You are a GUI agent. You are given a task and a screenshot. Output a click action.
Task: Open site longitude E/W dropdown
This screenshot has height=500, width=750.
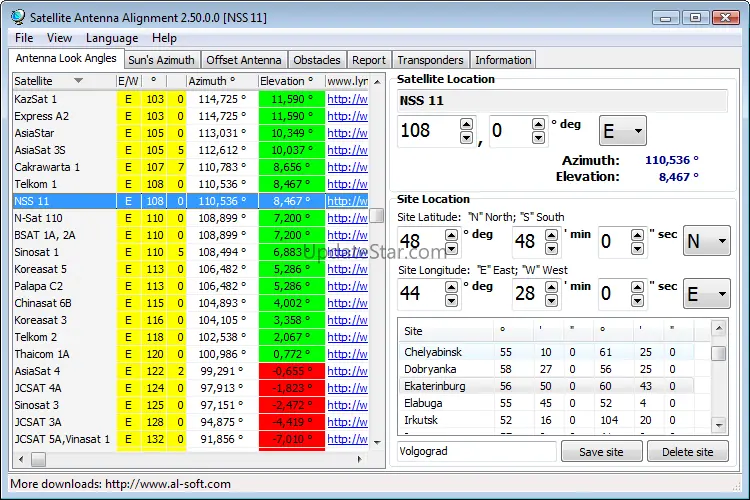(709, 294)
